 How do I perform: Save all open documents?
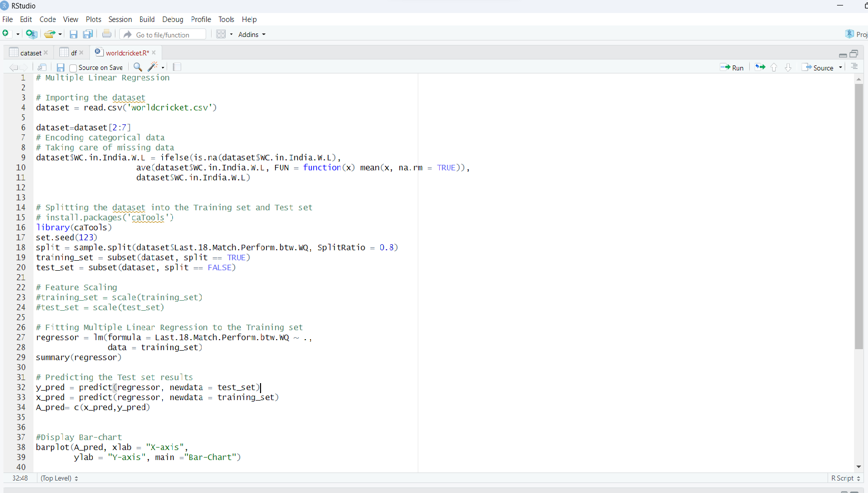(x=88, y=34)
